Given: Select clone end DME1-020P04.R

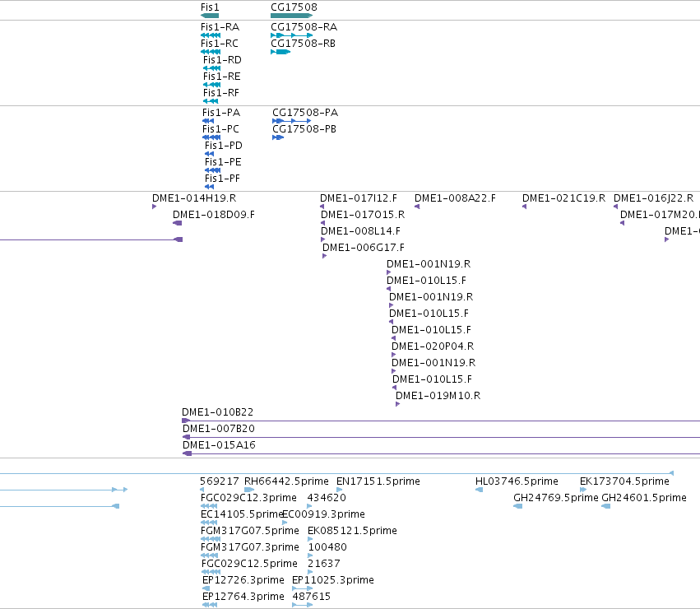Looking at the screenshot, I should pos(433,346).
